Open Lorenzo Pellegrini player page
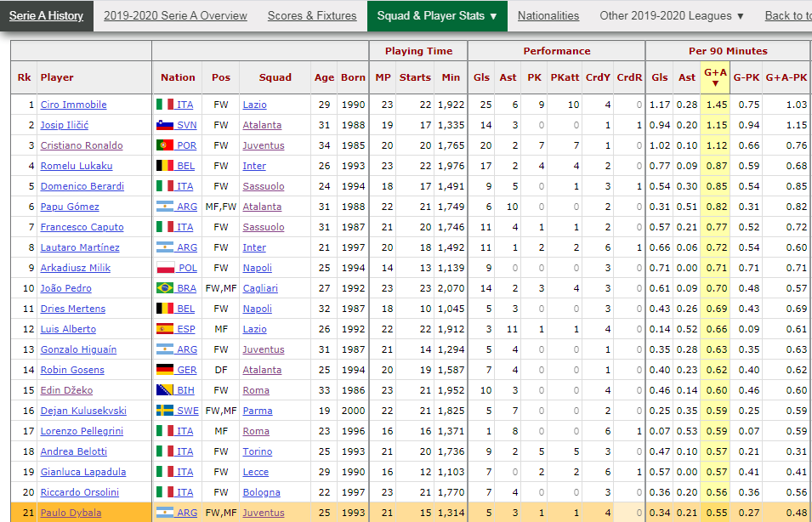 click(x=82, y=431)
